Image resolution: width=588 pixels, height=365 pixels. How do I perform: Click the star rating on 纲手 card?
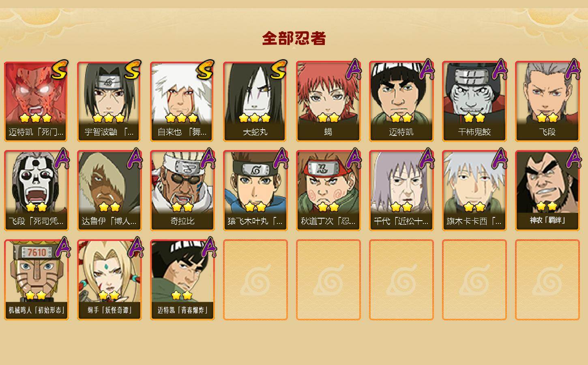point(109,295)
